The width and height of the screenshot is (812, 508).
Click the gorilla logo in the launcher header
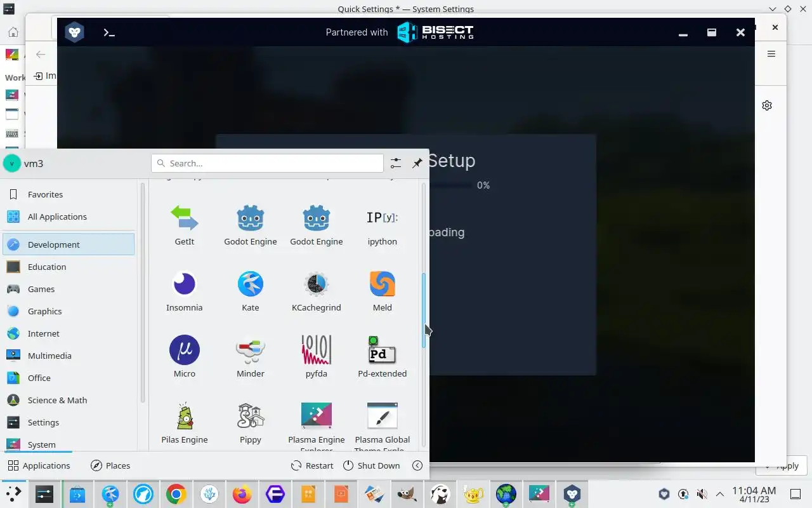click(75, 32)
